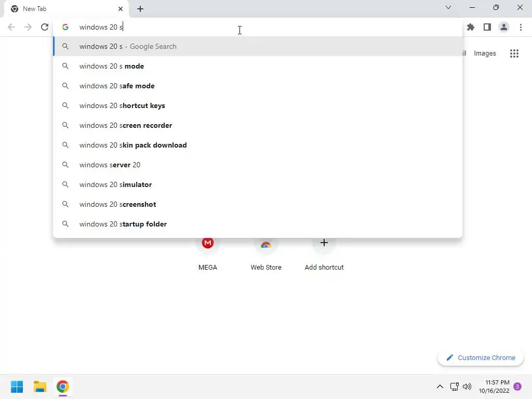532x399 pixels.
Task: Select suggestion 'windows 20 s mode'
Action: click(258, 66)
